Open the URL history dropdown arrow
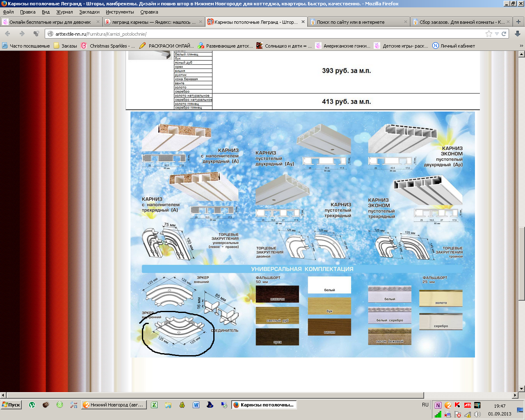525x420 pixels. coord(497,34)
